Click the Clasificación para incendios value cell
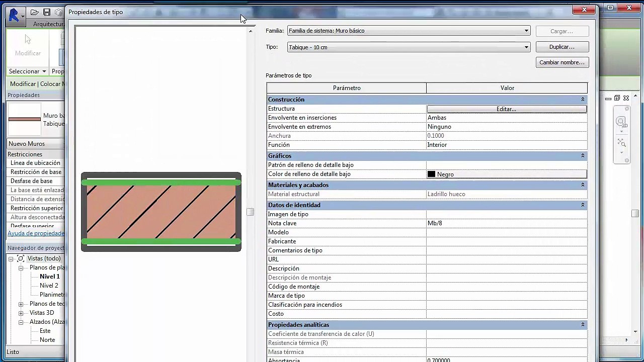Screen dimensions: 644x362 point(507,305)
